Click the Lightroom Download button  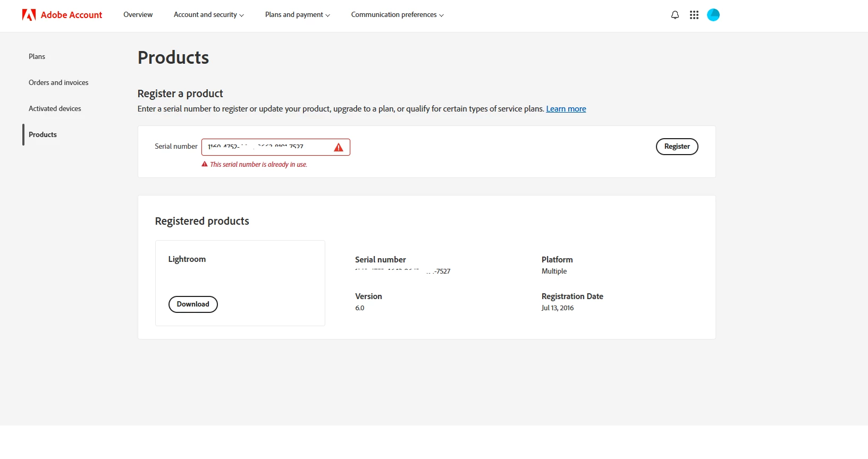193,304
